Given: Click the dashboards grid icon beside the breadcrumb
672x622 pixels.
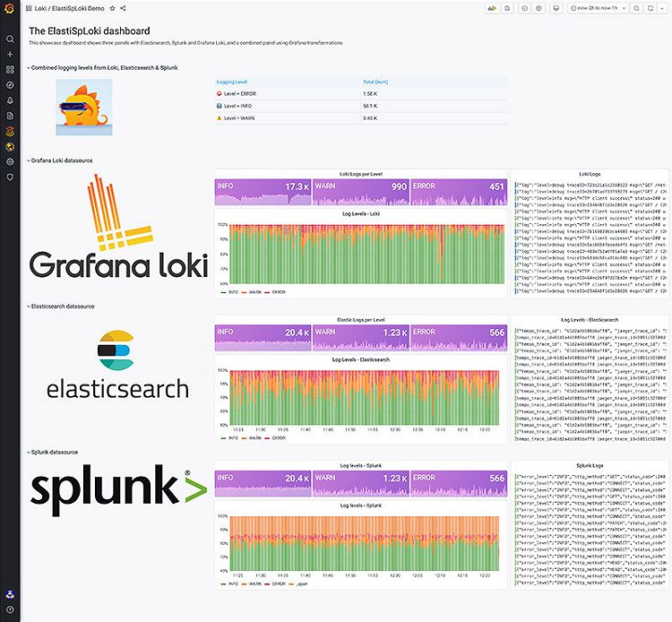Looking at the screenshot, I should tap(29, 8).
